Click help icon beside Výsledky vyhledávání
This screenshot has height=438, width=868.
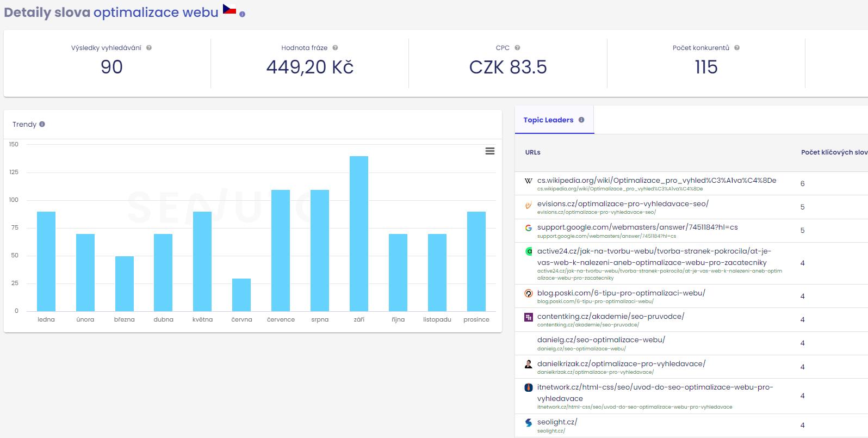149,48
